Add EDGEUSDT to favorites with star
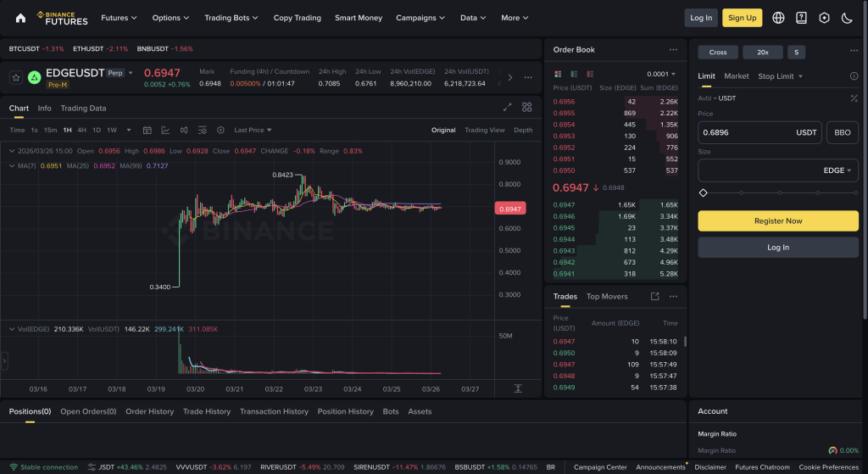The image size is (868, 474). (x=16, y=78)
